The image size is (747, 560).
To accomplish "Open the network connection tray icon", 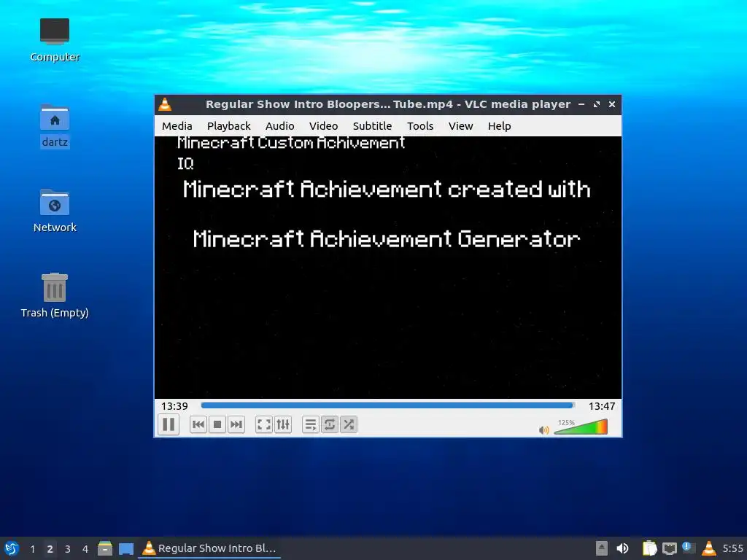I will [670, 548].
